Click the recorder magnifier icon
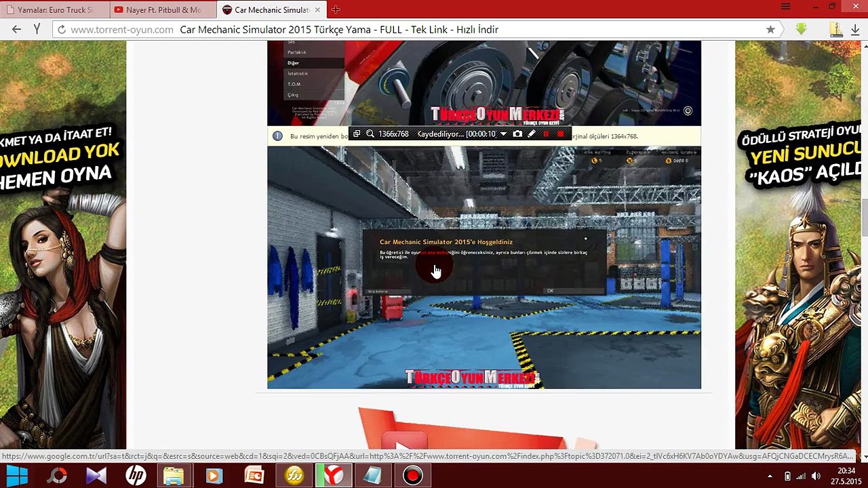The image size is (868, 488). pos(370,134)
